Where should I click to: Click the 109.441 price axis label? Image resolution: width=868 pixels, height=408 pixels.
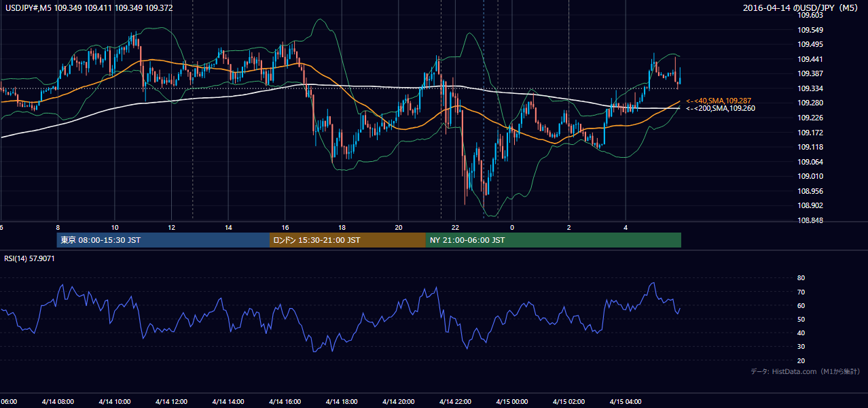810,59
